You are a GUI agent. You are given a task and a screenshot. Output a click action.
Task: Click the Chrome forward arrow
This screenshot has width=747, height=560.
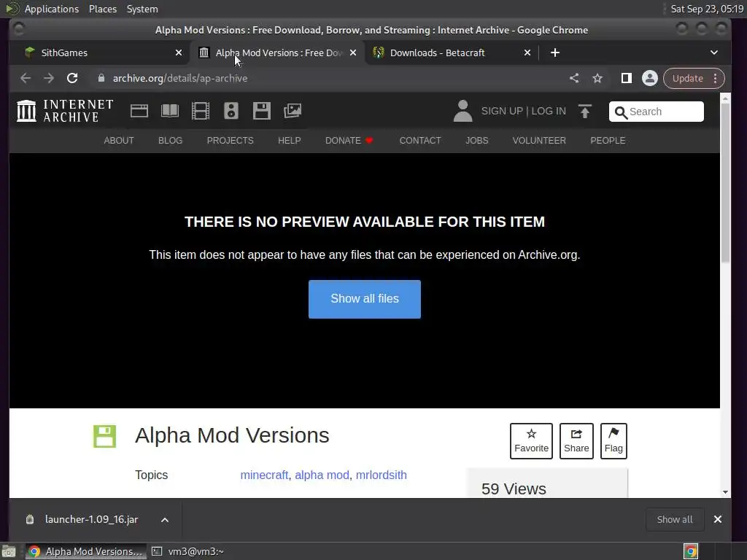49,78
